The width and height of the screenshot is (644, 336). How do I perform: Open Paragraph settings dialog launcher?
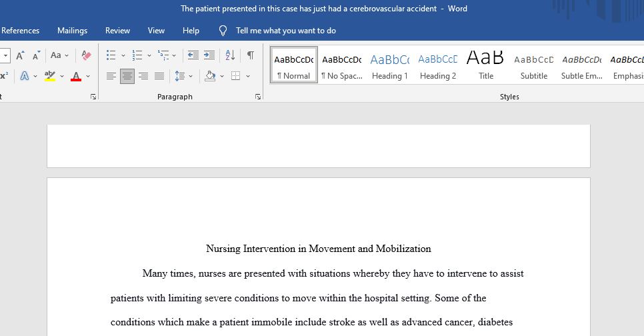pos(258,97)
